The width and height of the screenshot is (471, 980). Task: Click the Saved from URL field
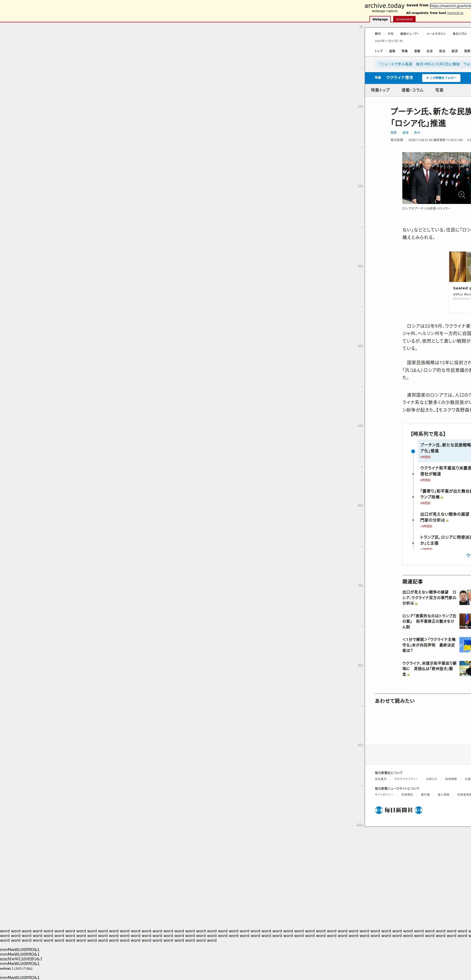pyautogui.click(x=450, y=6)
